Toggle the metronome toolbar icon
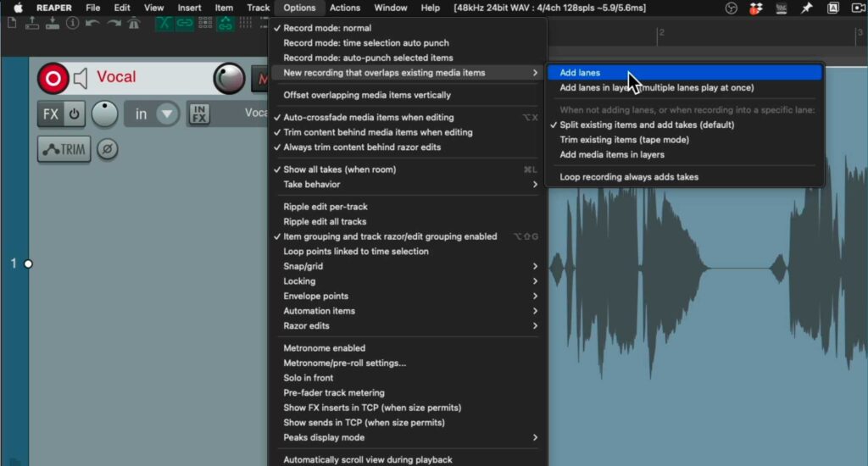868x466 pixels. pyautogui.click(x=134, y=23)
